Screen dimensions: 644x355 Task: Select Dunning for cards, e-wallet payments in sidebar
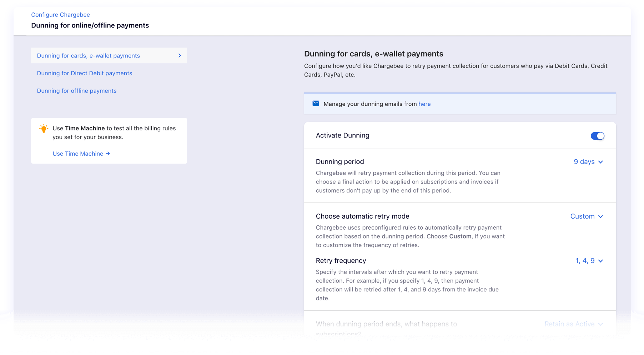tap(89, 56)
